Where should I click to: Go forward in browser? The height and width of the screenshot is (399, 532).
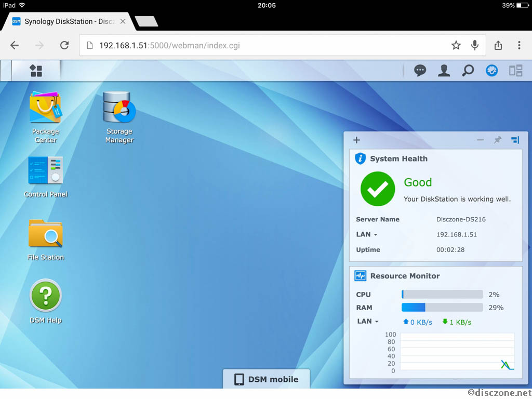coord(39,45)
